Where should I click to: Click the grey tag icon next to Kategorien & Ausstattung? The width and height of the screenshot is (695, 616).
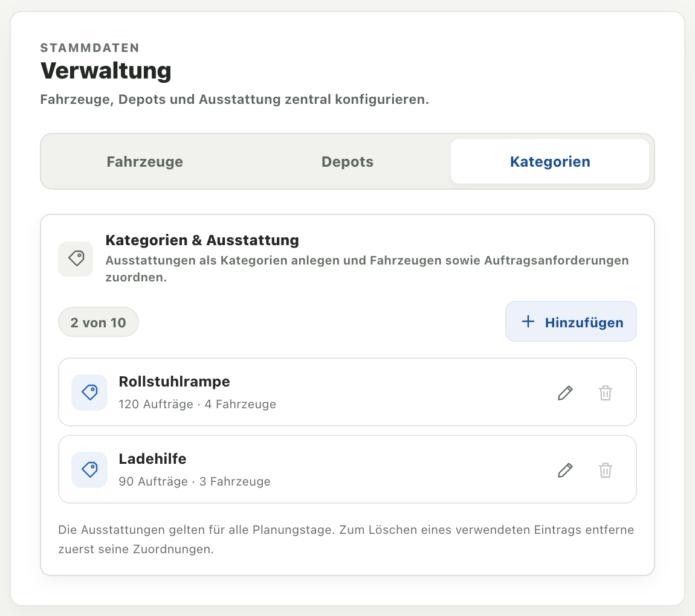[76, 258]
